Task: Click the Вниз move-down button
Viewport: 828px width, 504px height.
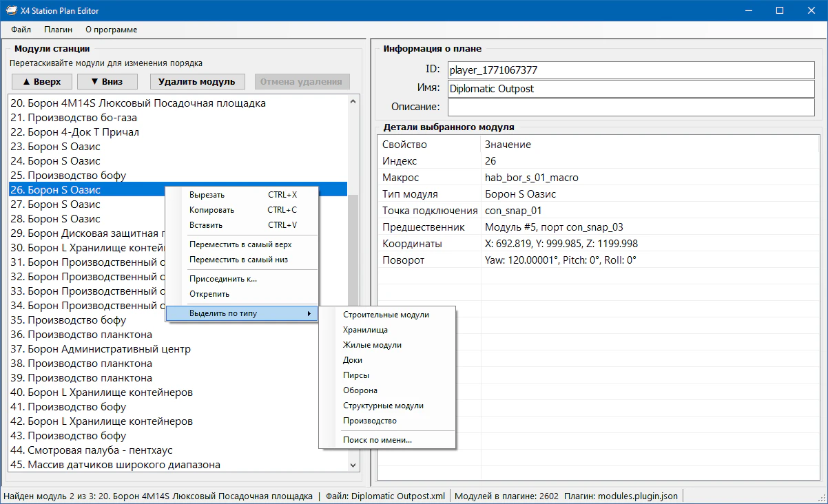Action: 107,81
